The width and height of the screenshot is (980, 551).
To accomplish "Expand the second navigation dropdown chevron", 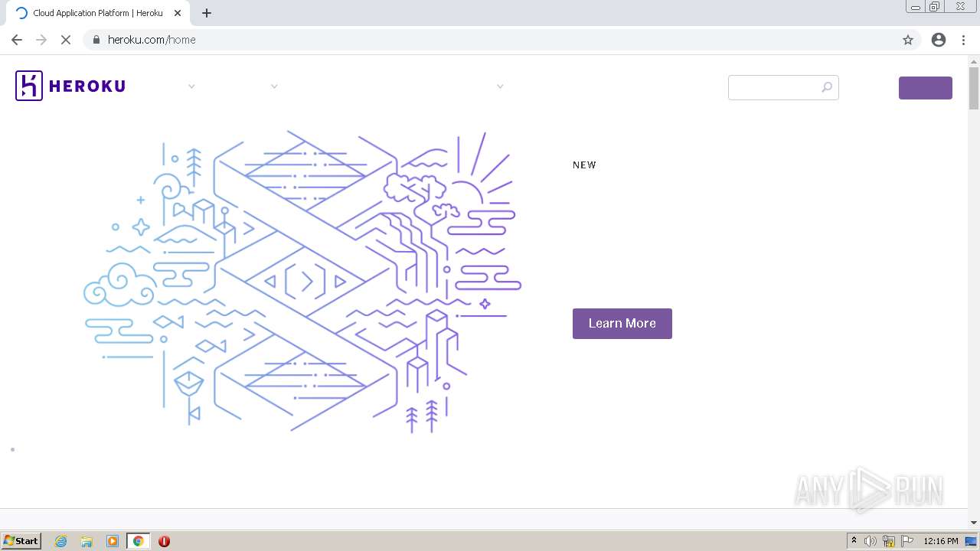I will pos(274,86).
